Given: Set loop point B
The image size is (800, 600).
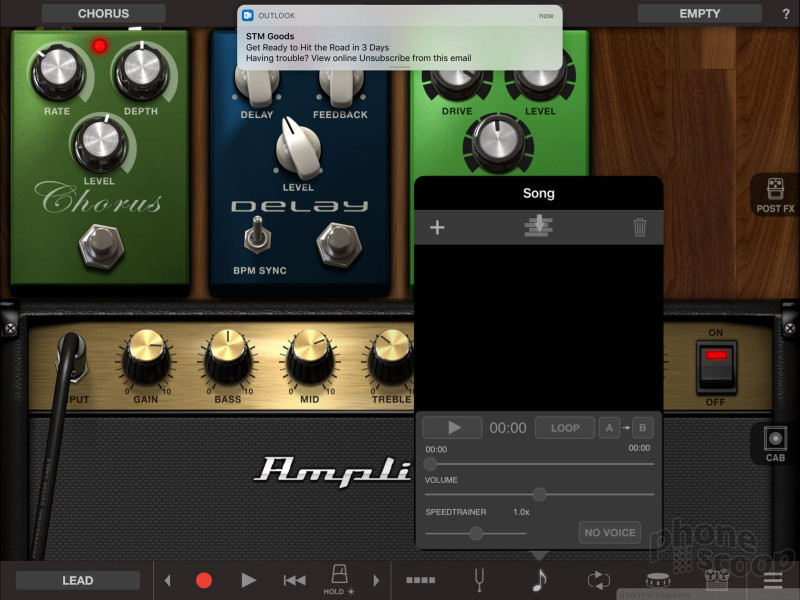Looking at the screenshot, I should (x=642, y=428).
